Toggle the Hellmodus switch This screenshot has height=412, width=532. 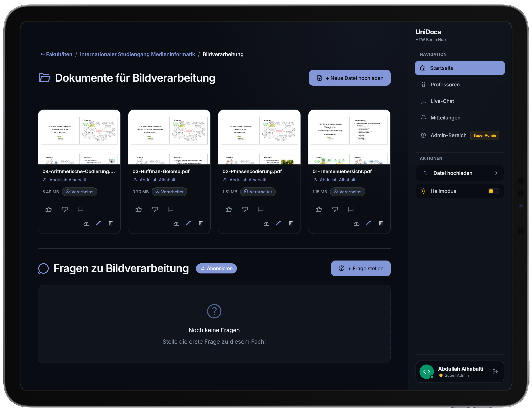point(494,191)
